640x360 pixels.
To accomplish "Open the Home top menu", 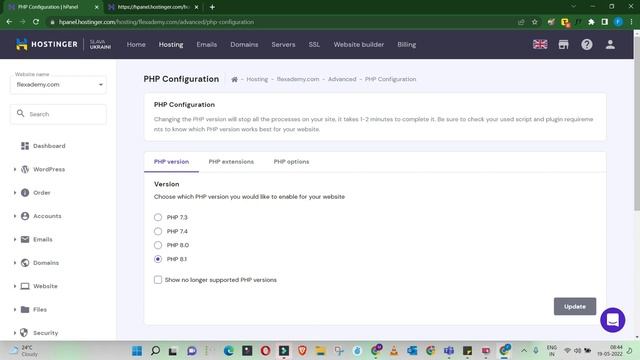I will coord(136,44).
